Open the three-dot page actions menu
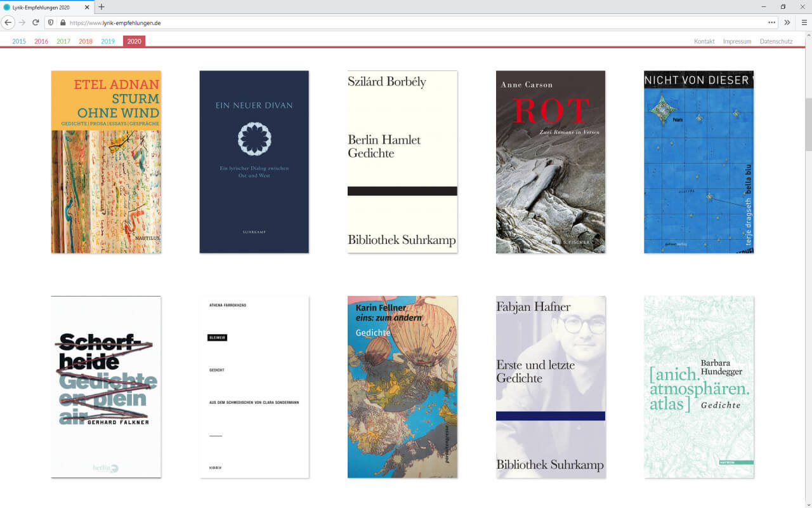 771,22
